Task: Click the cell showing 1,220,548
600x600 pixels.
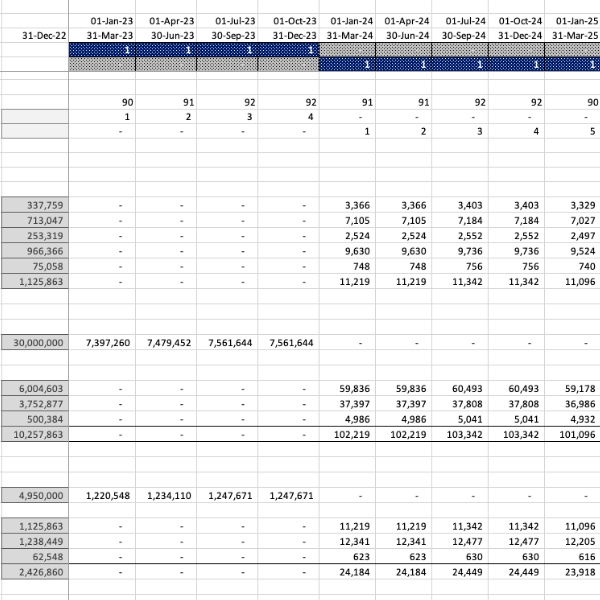Action: [x=110, y=495]
